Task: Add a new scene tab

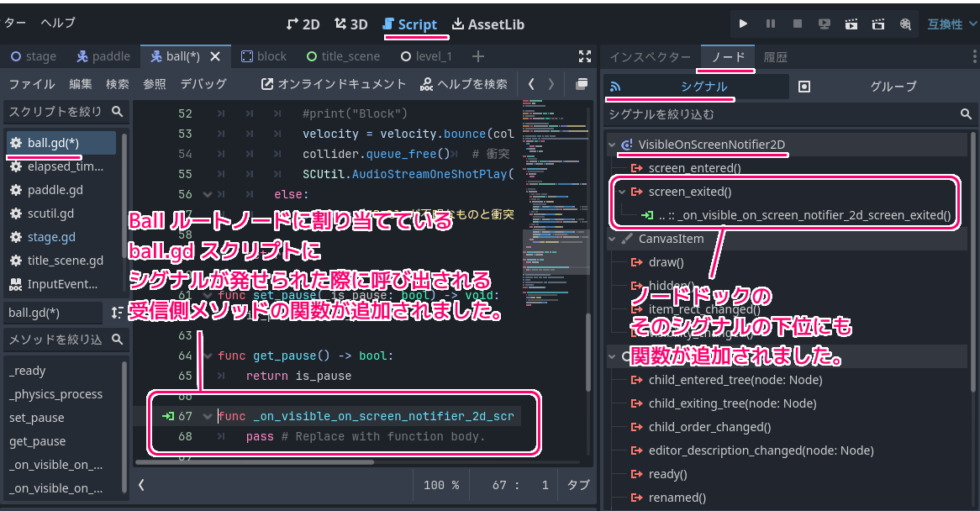Action: pyautogui.click(x=478, y=56)
